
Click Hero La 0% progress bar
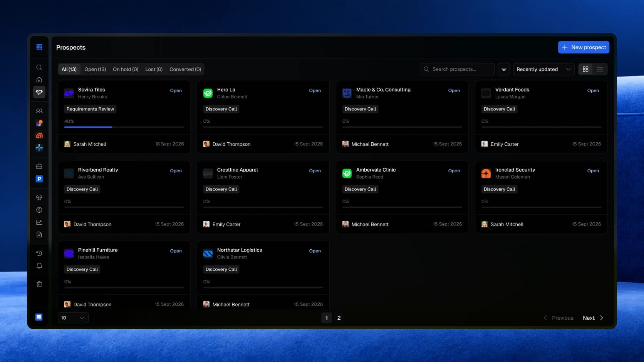(x=263, y=127)
